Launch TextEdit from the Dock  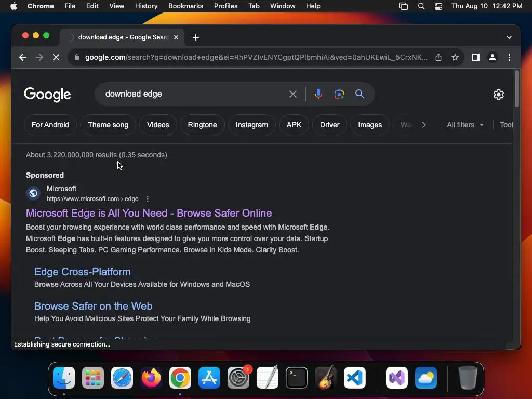pyautogui.click(x=268, y=378)
